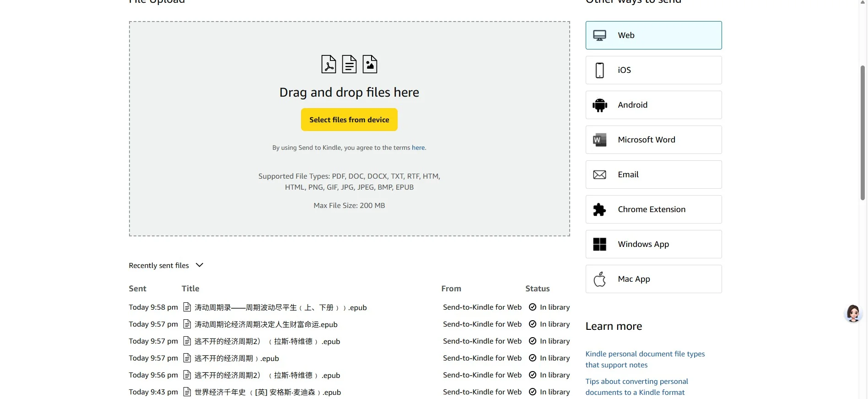Screen dimensions: 868x399
Task: Click the page vertical scrollbar
Action: click(x=863, y=133)
